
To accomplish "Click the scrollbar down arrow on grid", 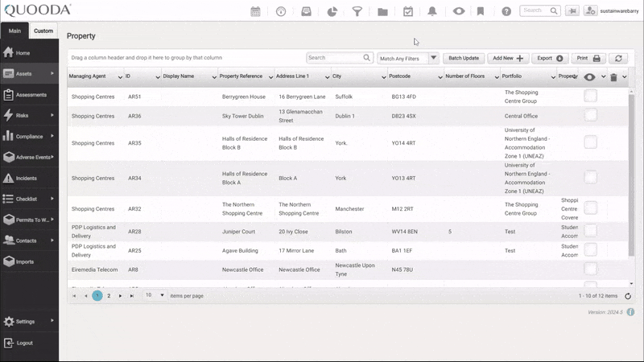I will click(631, 284).
